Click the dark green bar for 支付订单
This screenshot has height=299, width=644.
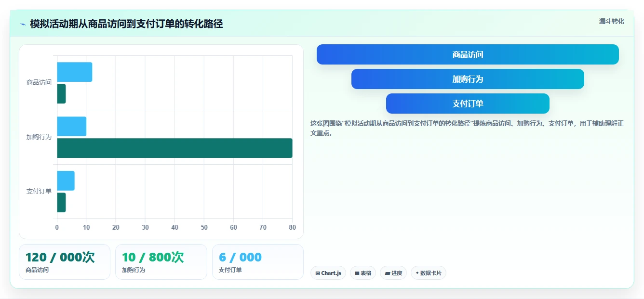(61, 202)
